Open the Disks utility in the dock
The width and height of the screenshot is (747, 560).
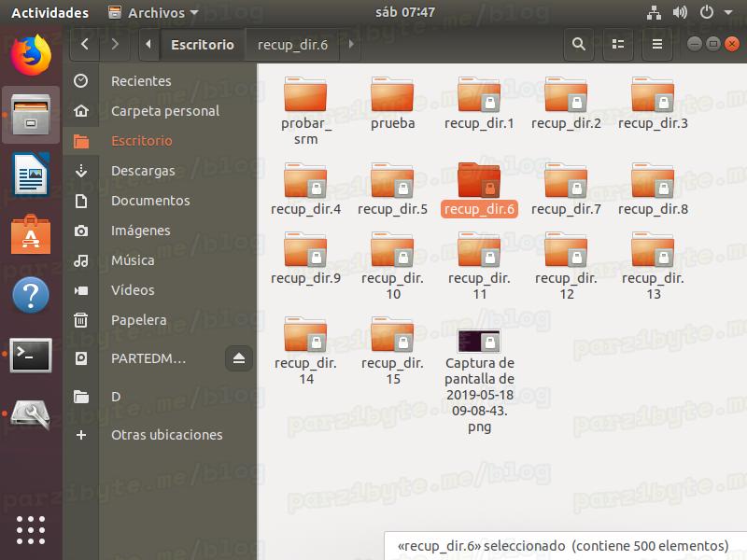31,414
